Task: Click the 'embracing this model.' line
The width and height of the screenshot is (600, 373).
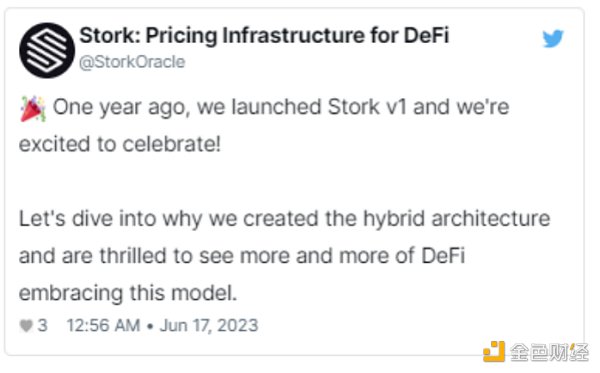Action: click(128, 293)
